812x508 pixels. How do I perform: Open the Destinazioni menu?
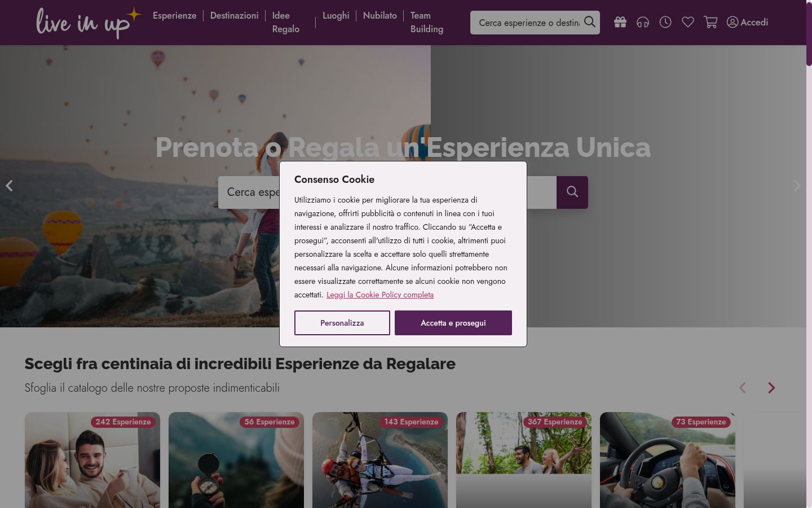tap(235, 16)
